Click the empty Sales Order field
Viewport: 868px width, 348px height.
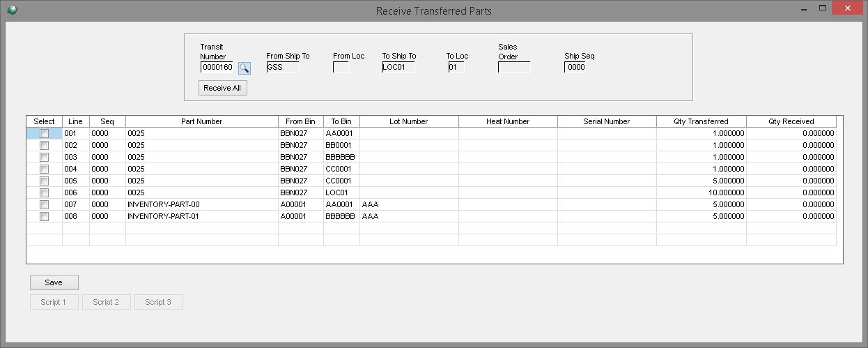[x=514, y=68]
